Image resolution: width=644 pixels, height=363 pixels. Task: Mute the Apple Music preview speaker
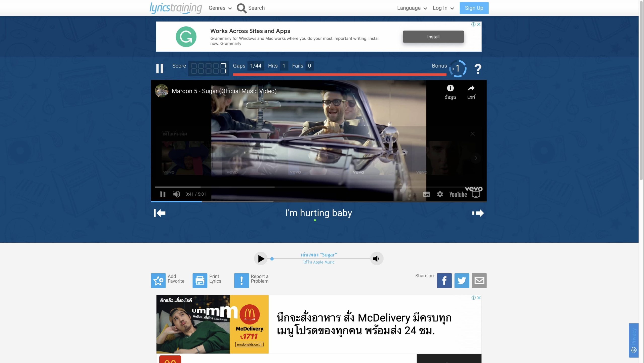pyautogui.click(x=376, y=259)
